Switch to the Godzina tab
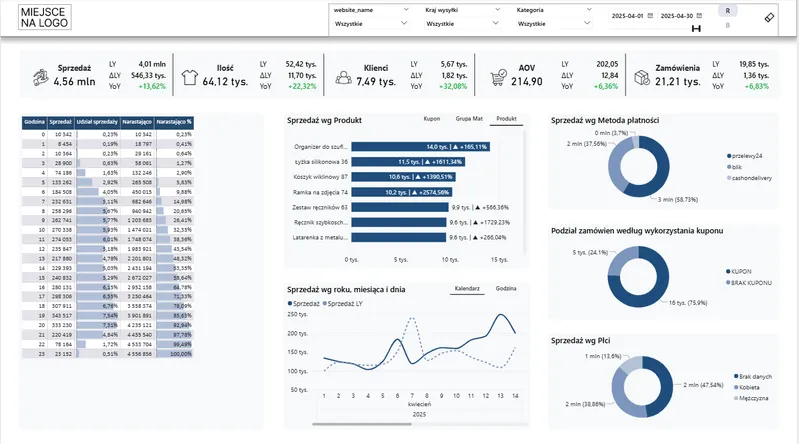Viewport: 799px width, 444px height. [x=506, y=289]
